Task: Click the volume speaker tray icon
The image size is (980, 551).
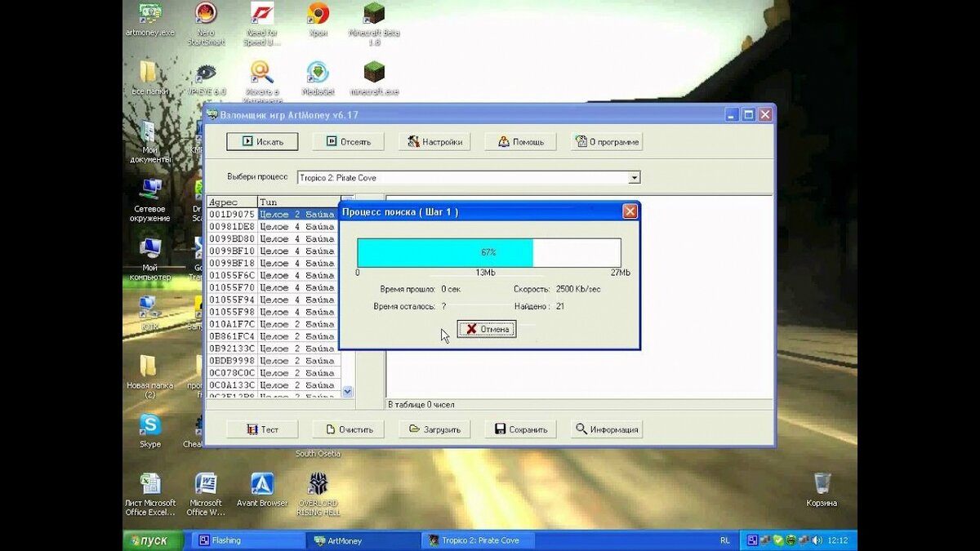Action: pos(817,540)
